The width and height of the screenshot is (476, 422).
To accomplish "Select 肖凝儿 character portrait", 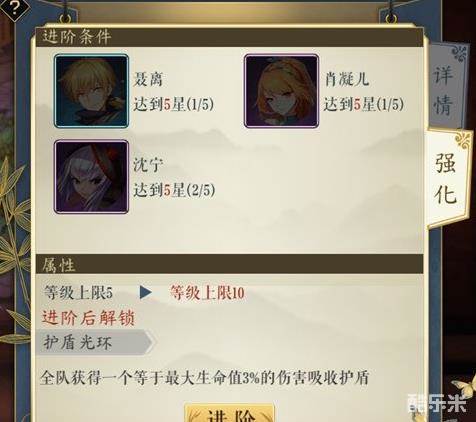I will [281, 91].
